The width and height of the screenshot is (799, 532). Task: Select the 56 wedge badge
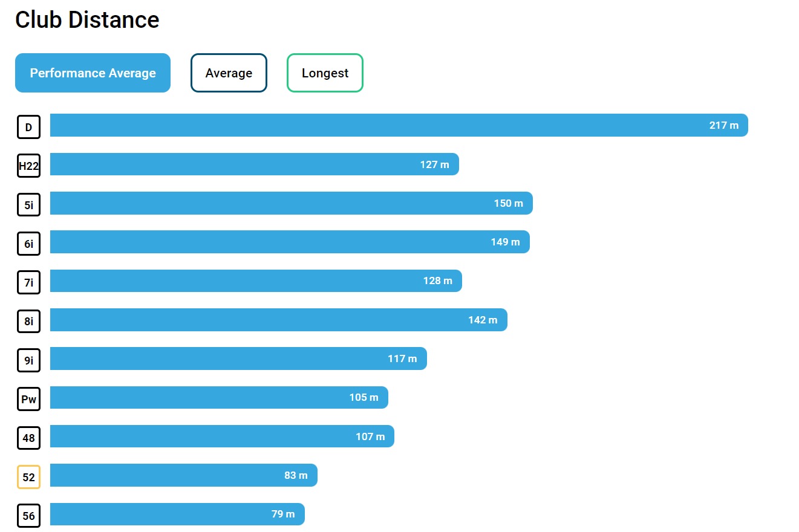click(x=28, y=516)
